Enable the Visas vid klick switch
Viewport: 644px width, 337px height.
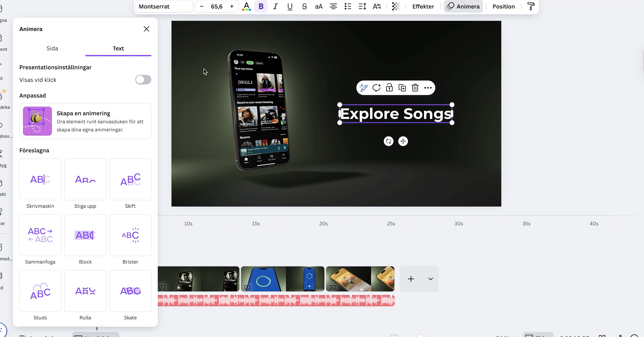point(143,80)
